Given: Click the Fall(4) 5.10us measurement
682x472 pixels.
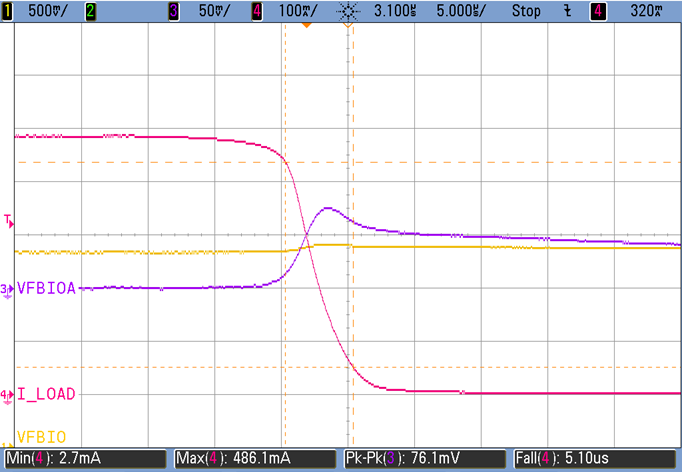Looking at the screenshot, I should [595, 458].
